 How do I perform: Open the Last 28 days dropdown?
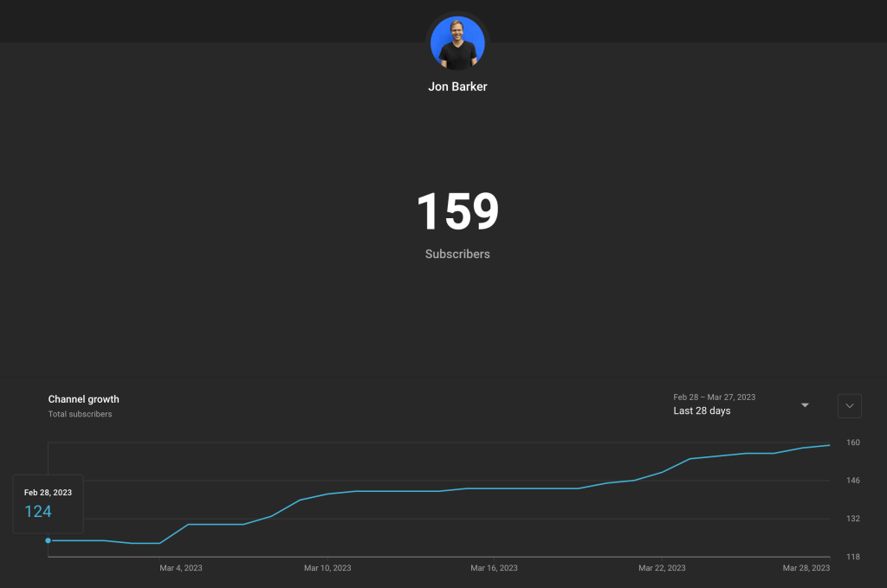[x=702, y=411]
